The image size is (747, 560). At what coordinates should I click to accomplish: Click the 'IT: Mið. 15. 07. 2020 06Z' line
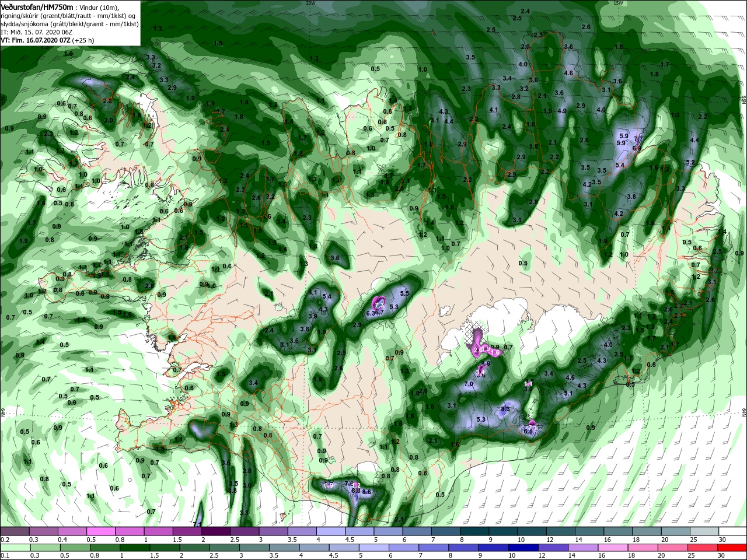pyautogui.click(x=37, y=32)
